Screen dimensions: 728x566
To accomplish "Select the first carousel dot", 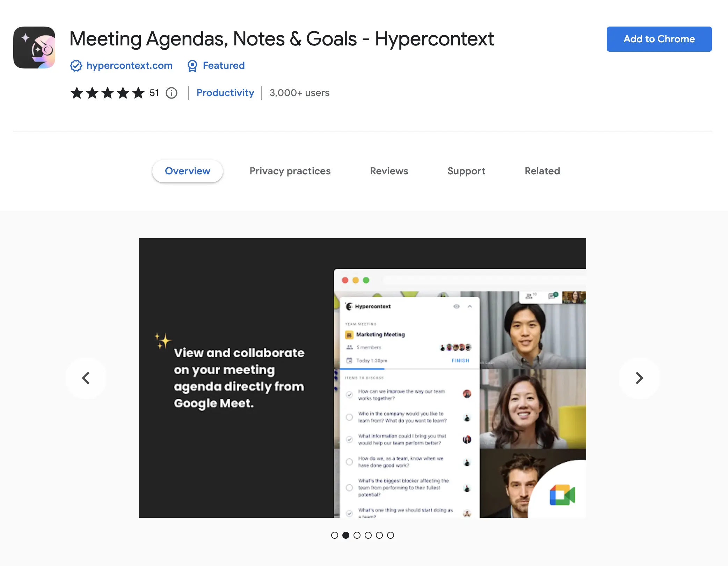I will (335, 535).
